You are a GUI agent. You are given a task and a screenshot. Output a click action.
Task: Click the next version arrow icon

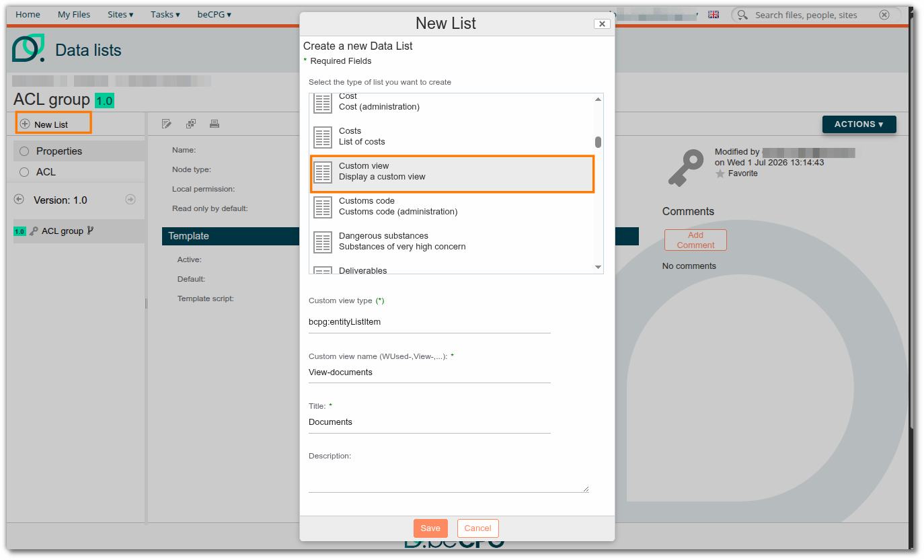[130, 200]
